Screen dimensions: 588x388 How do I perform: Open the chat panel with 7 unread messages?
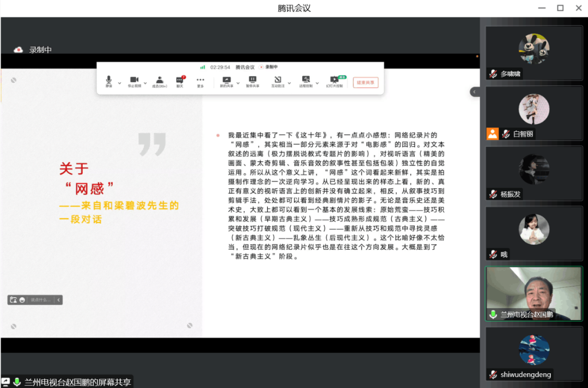click(180, 79)
